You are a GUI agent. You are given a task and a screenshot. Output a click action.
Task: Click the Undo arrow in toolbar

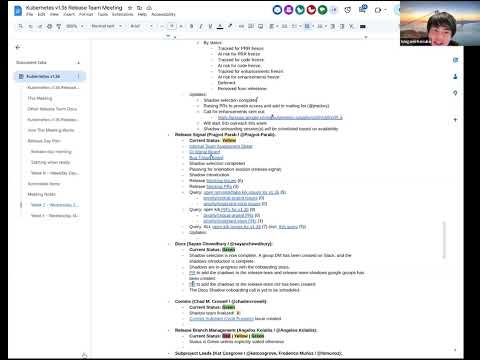coord(30,26)
